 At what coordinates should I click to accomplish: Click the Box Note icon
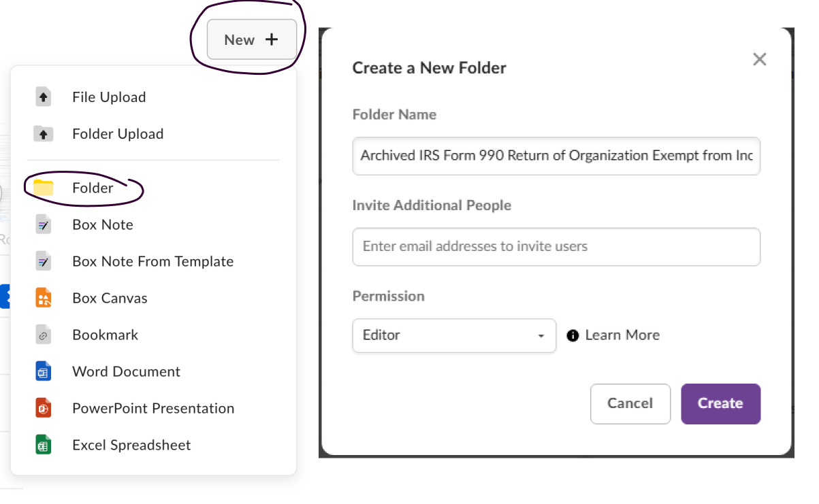[44, 224]
